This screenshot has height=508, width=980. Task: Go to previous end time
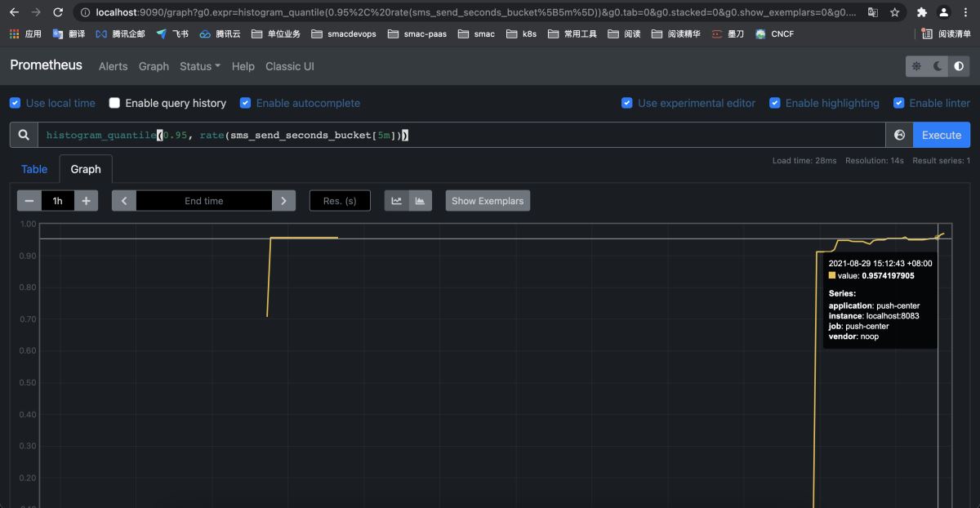[x=124, y=201]
